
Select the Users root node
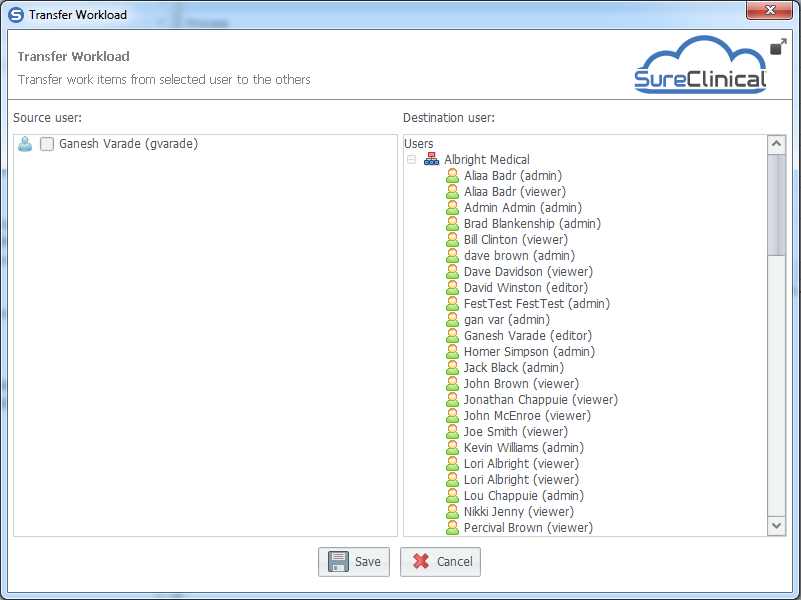(x=418, y=143)
